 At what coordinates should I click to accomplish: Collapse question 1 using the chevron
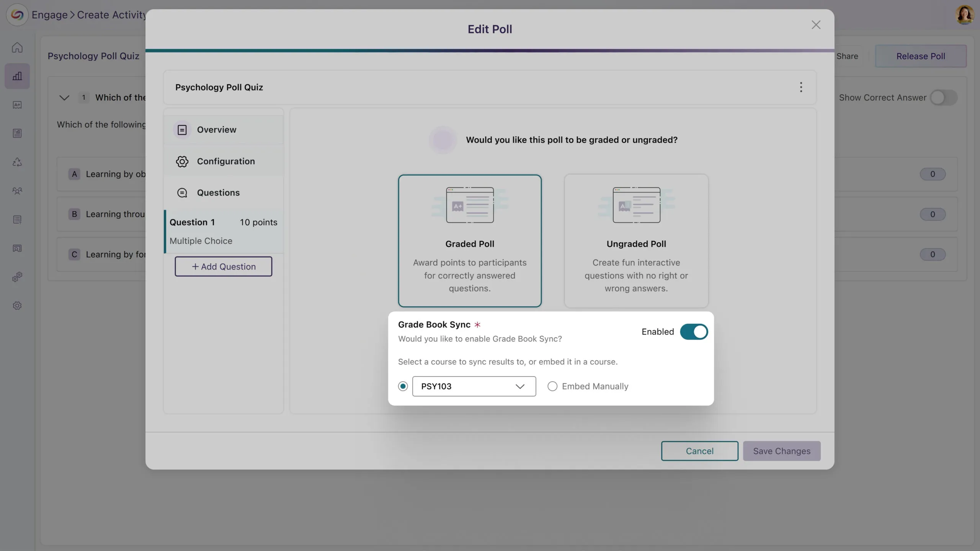[64, 98]
